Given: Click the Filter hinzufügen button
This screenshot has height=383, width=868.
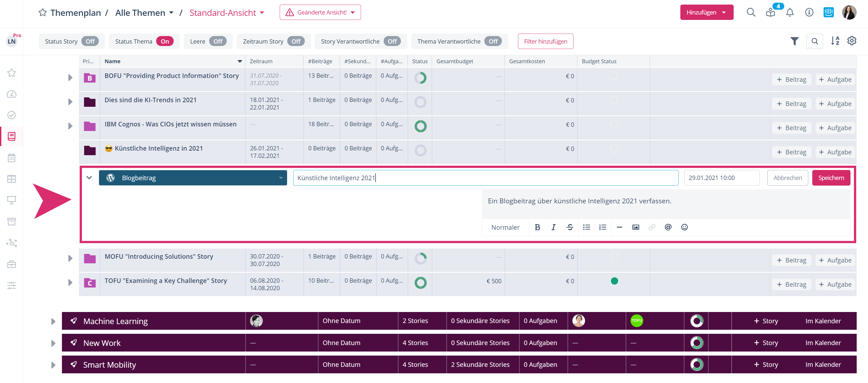Looking at the screenshot, I should (x=545, y=41).
